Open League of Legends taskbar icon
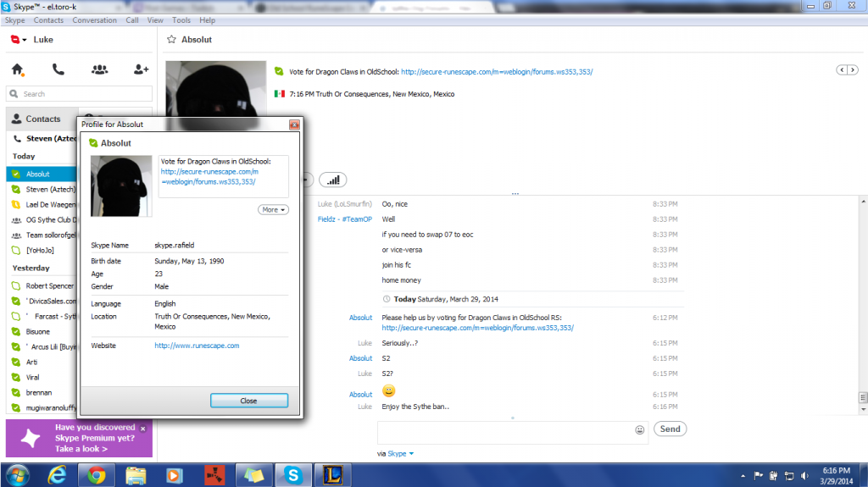The height and width of the screenshot is (487, 868). point(332,475)
